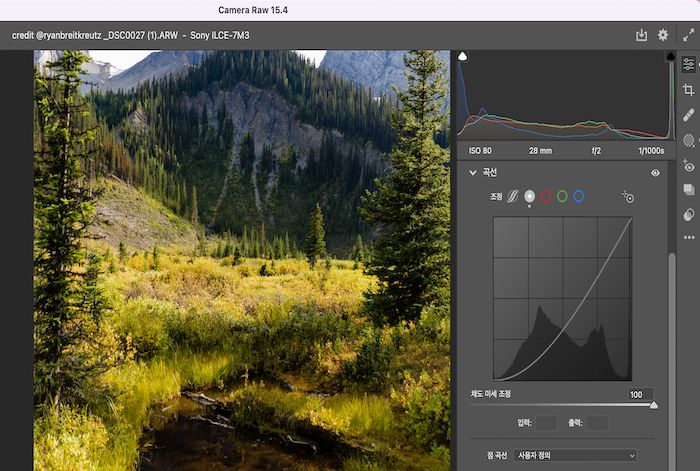
Task: Click the Camera Raw 15.4 window title
Action: click(253, 10)
